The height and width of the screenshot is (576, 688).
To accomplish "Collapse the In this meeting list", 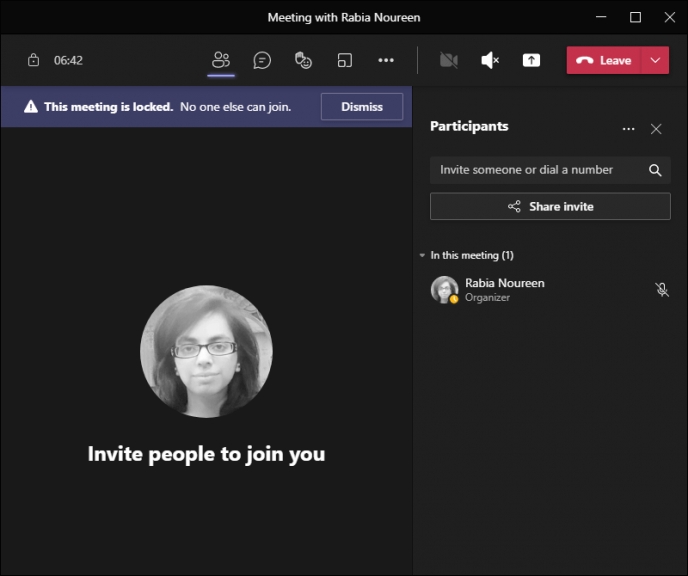I will click(422, 255).
